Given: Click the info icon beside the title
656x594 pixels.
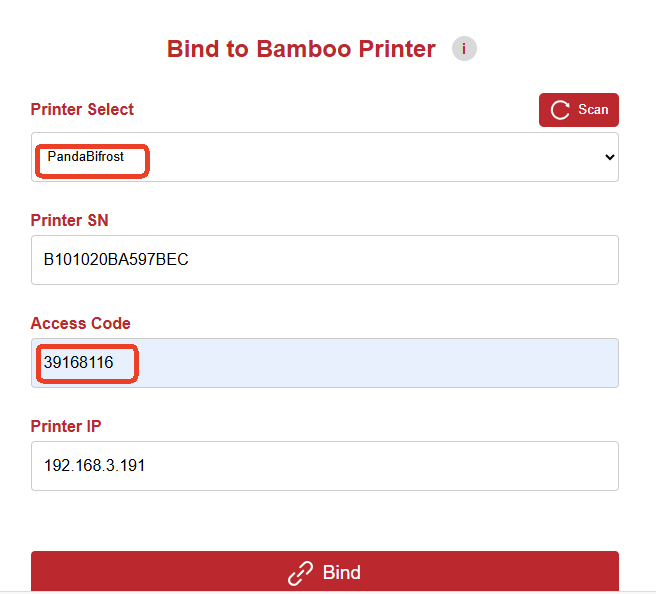Looking at the screenshot, I should point(464,49).
